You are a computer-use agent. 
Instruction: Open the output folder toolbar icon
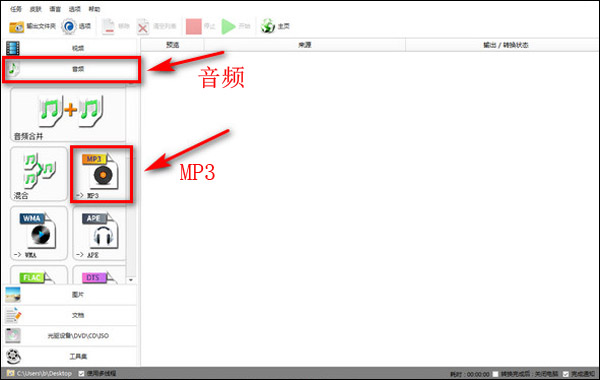tap(16, 27)
